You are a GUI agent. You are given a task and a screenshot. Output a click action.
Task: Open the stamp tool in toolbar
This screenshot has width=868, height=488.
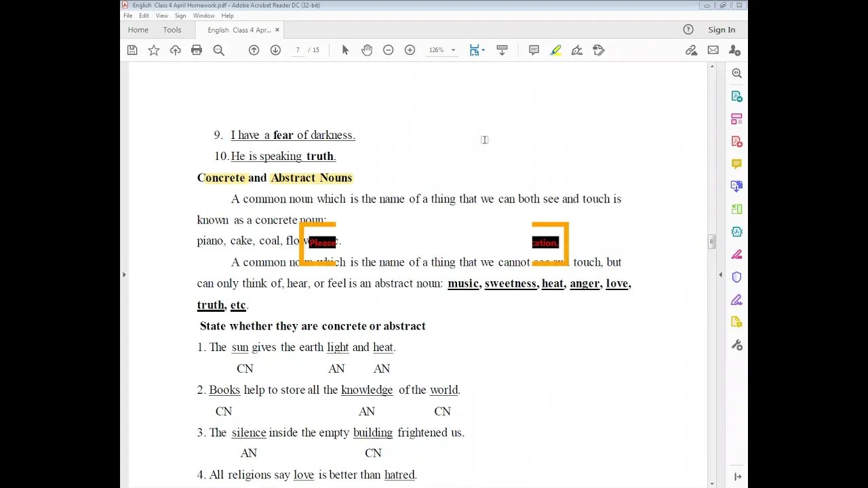(598, 50)
